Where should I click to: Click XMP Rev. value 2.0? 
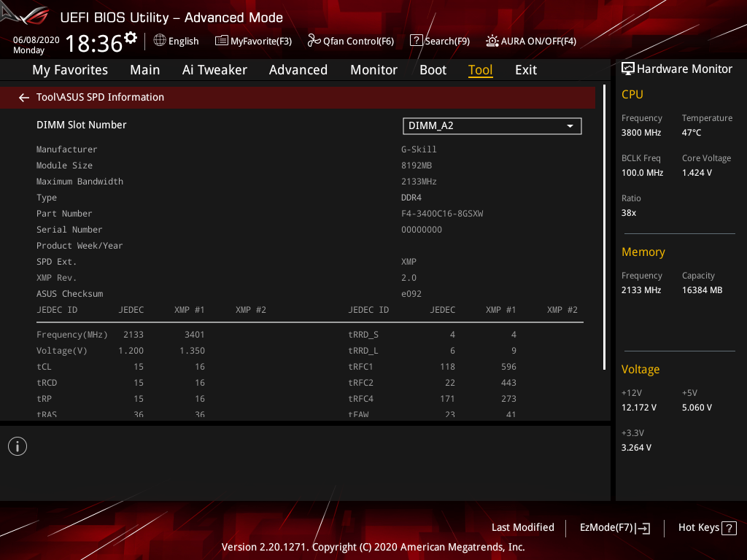[409, 278]
